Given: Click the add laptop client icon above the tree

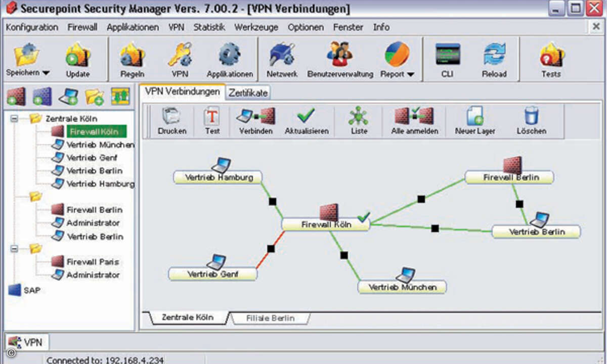Looking at the screenshot, I should pos(68,96).
